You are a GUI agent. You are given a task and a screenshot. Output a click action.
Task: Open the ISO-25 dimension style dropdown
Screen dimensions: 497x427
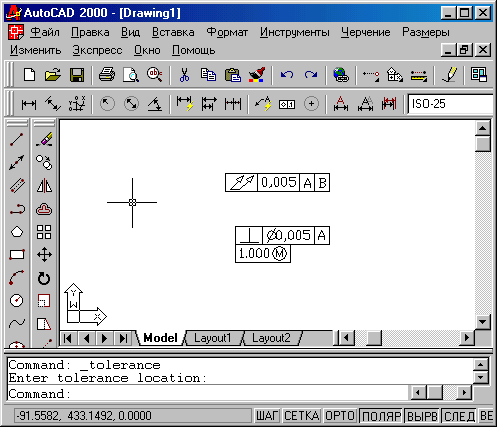(450, 104)
